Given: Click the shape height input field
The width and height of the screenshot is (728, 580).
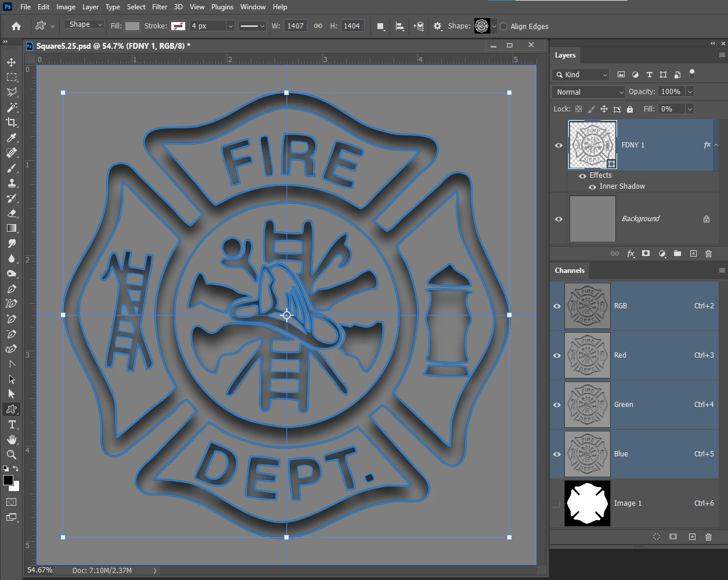Looking at the screenshot, I should coord(352,26).
